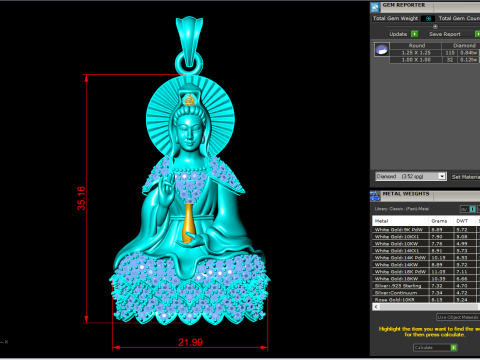Image resolution: width=480 pixels, height=360 pixels.
Task: Select the Silver Continuum row
Action: (x=426, y=293)
